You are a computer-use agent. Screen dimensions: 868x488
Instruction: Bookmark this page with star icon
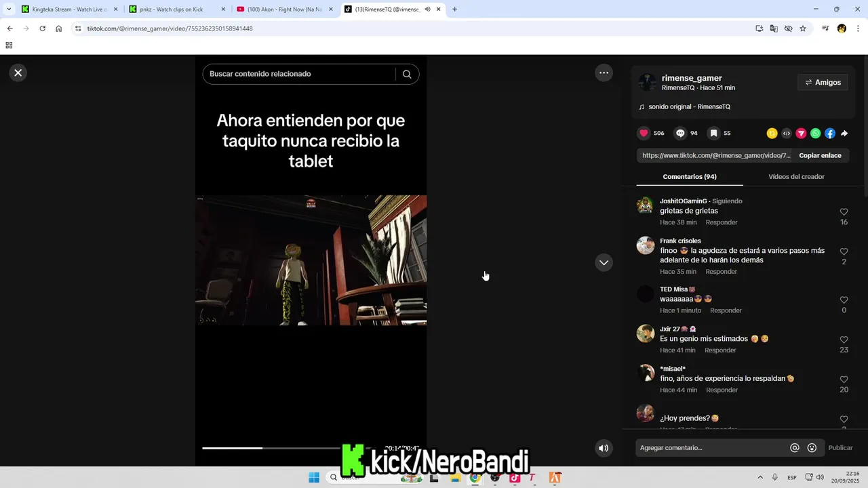pyautogui.click(x=803, y=28)
